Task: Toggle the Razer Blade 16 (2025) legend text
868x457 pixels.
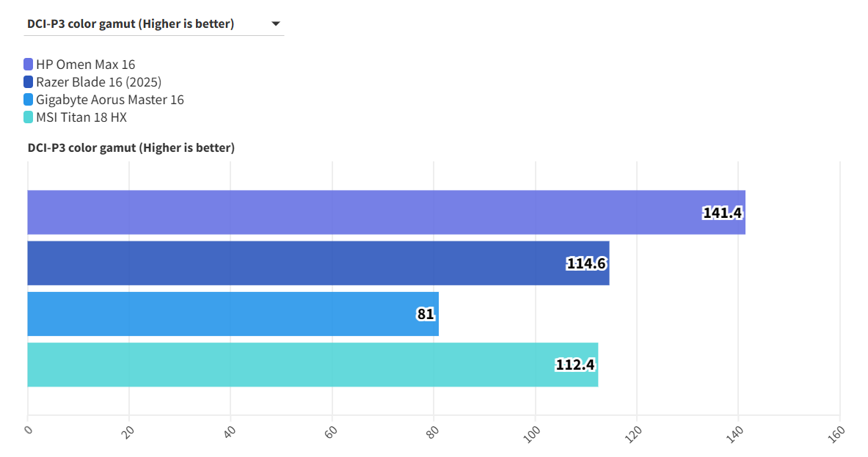Action: pyautogui.click(x=98, y=82)
